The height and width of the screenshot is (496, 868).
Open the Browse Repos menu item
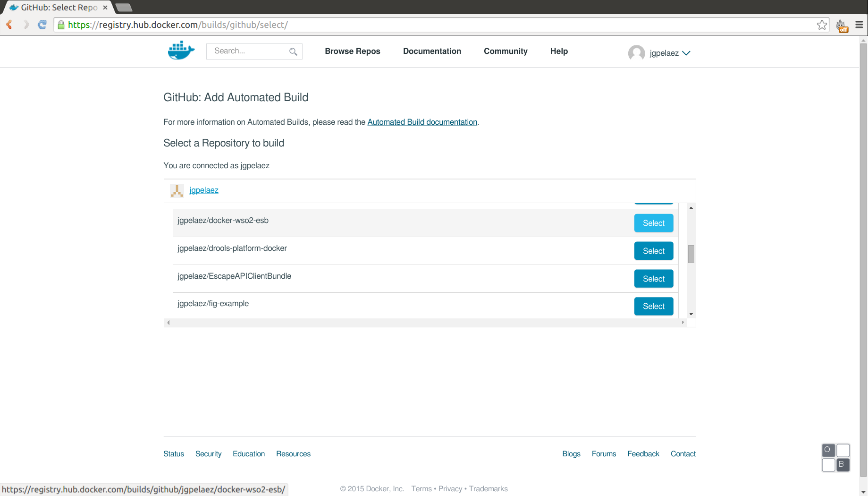point(353,51)
